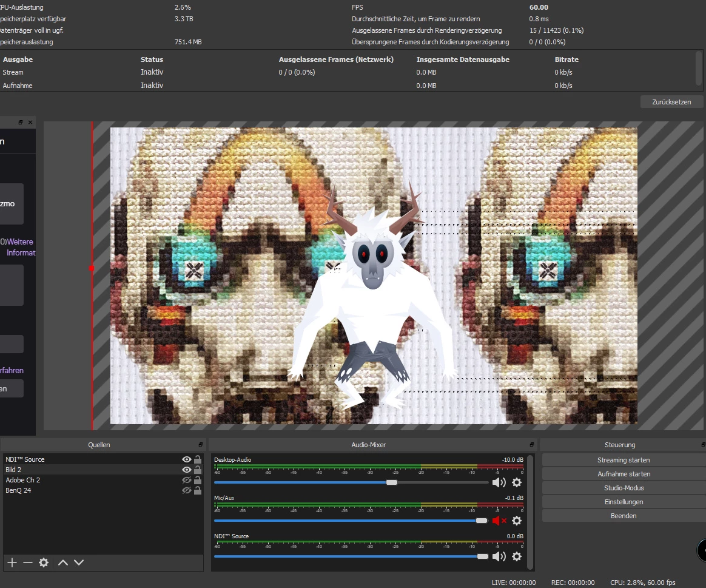Click the 751.4 MB memory value

188,42
